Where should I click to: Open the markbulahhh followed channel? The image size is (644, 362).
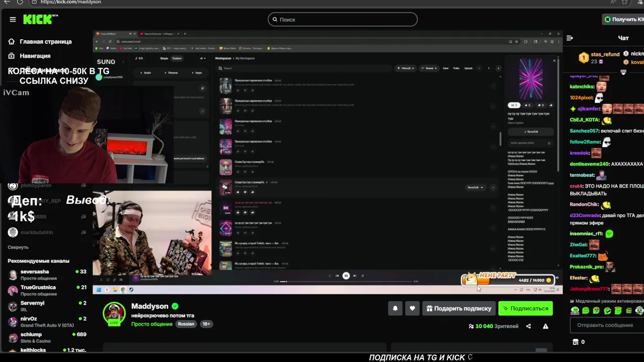coord(47,232)
